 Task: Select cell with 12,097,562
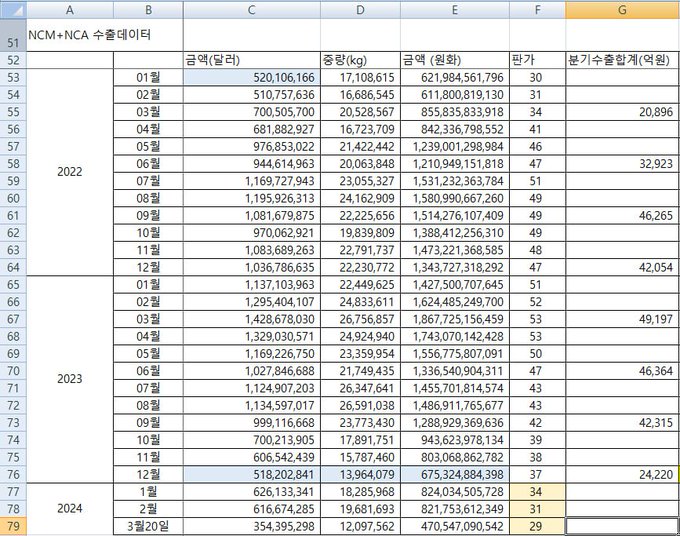coord(360,526)
